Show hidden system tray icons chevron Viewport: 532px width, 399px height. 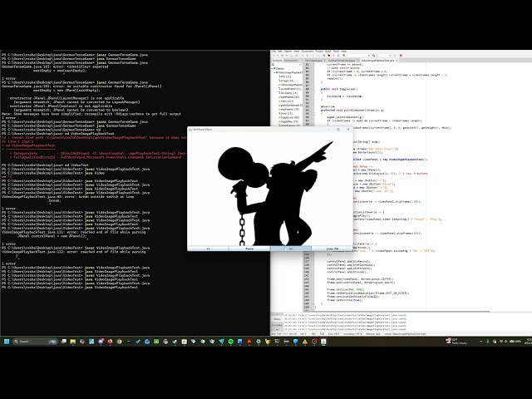pyautogui.click(x=480, y=342)
